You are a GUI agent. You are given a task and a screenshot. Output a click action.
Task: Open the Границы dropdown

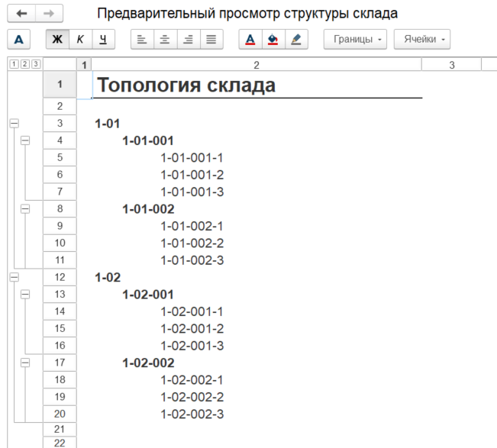356,39
